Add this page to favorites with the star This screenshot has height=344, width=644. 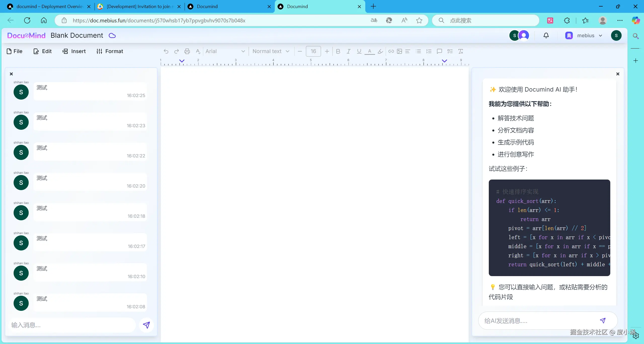click(419, 20)
